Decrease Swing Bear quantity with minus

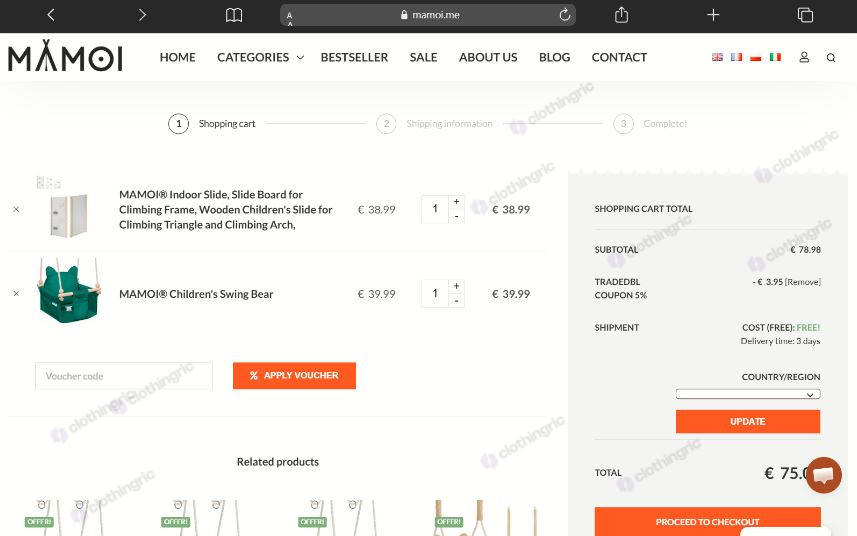456,301
